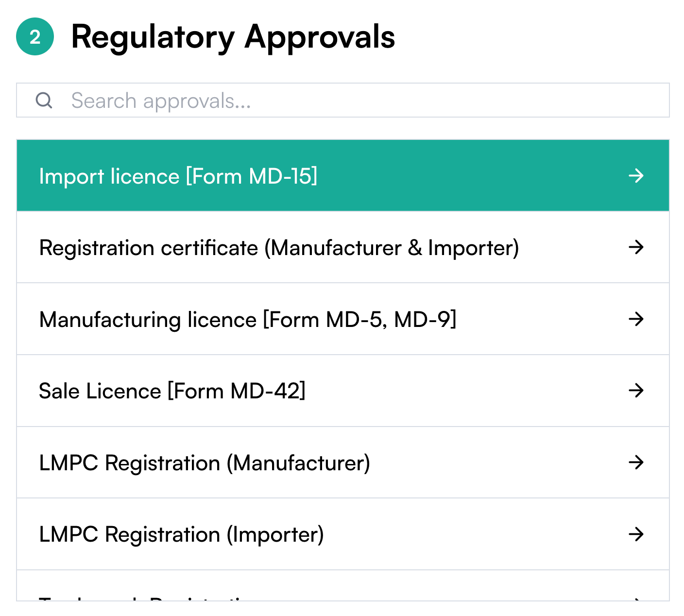Open LMPC Registration (Importer) item
The height and width of the screenshot is (616, 684).
(343, 534)
